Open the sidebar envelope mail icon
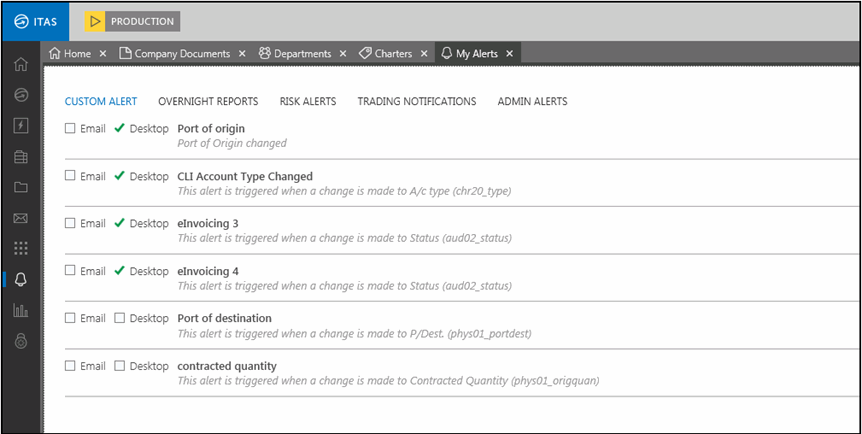 [20, 218]
